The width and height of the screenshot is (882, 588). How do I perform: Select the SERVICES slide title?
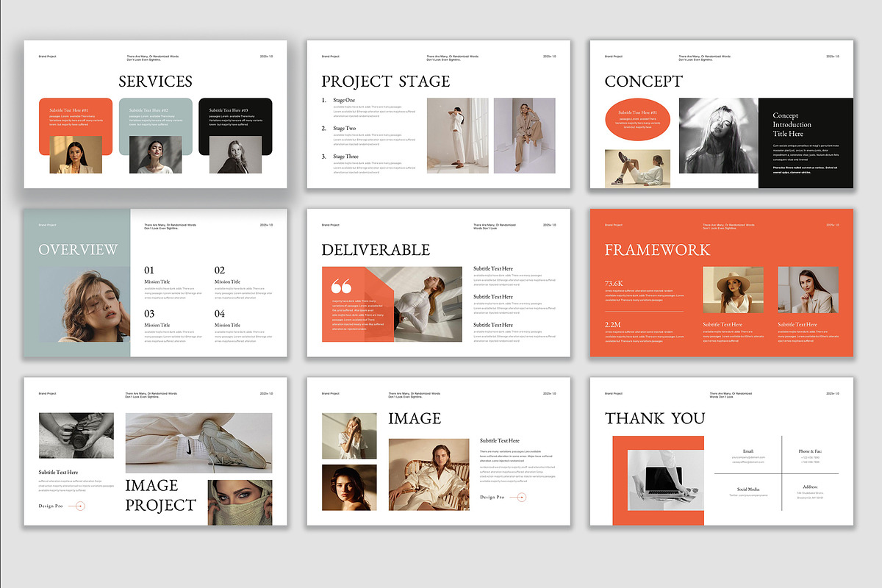point(155,81)
